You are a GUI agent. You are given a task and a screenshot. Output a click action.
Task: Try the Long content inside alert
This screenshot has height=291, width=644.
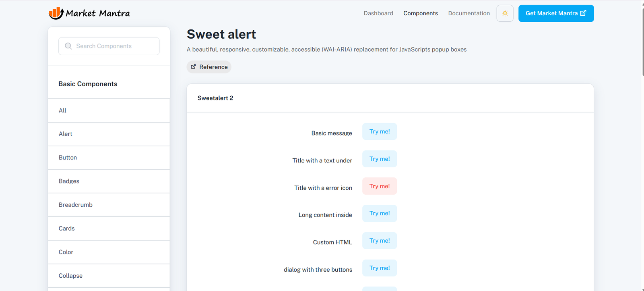380,213
